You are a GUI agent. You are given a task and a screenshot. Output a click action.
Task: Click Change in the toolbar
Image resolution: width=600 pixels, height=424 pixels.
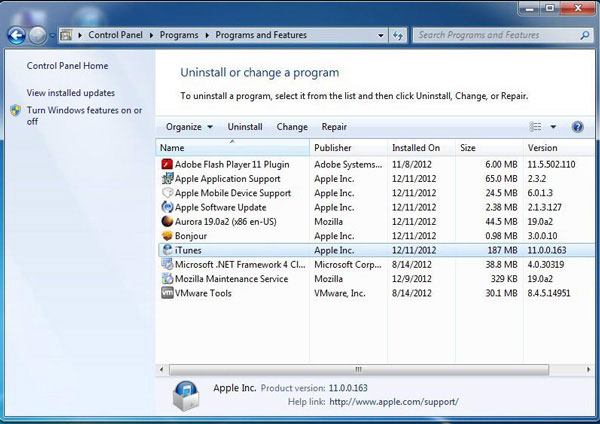click(x=292, y=127)
